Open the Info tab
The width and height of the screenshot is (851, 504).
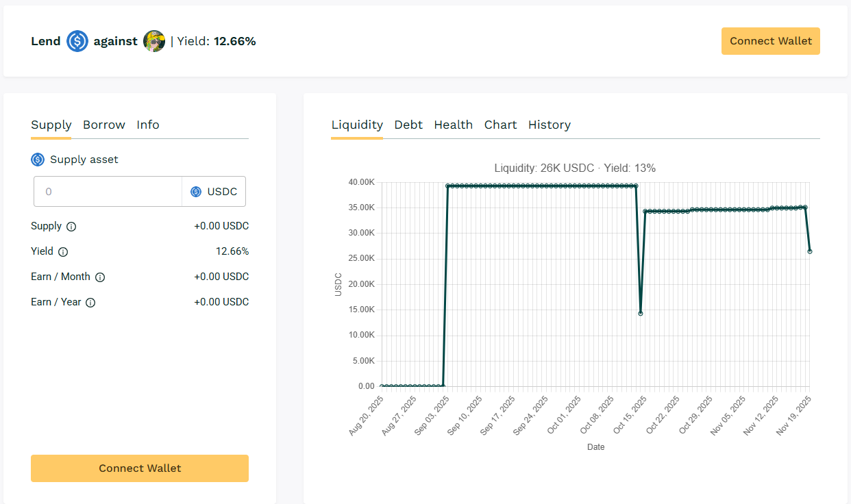click(x=148, y=125)
